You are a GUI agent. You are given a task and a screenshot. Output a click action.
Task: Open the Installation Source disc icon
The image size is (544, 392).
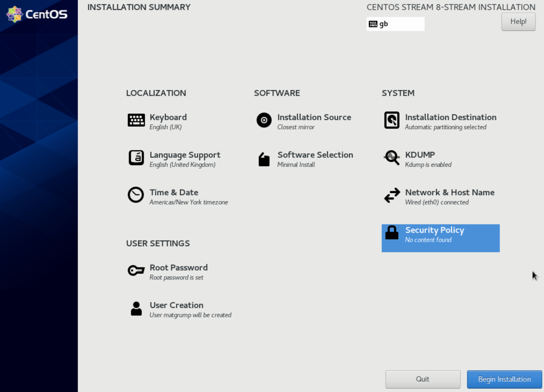point(264,120)
